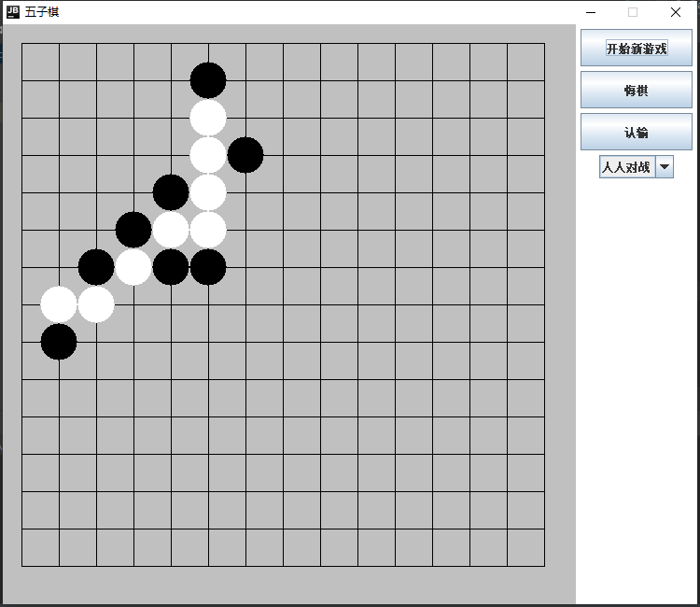Place a stone at the board's top-left corner

coord(21,43)
